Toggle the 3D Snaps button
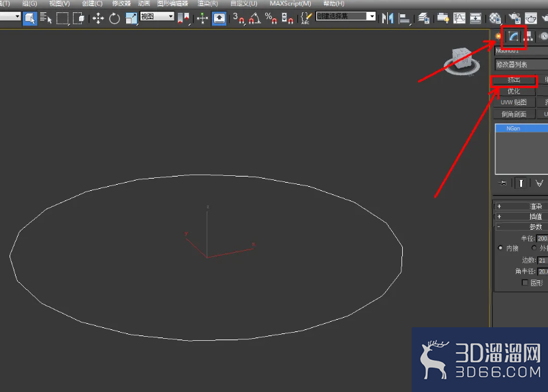The image size is (548, 392). [239, 18]
